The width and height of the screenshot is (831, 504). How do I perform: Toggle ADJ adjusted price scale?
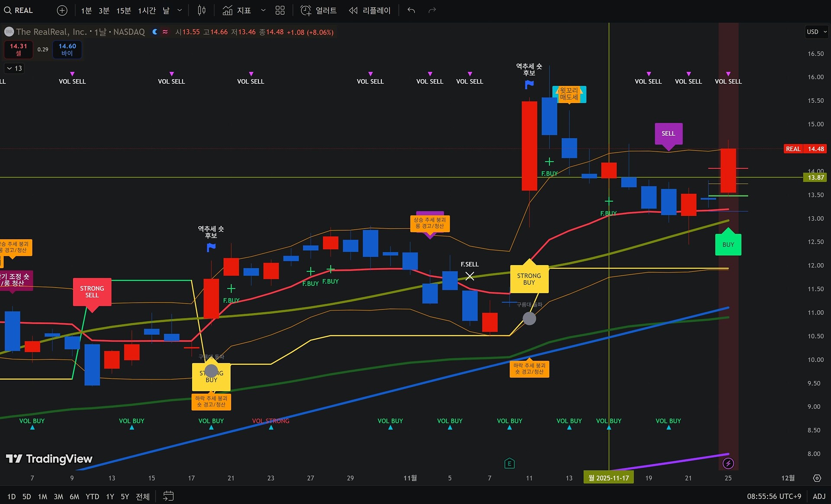click(x=819, y=496)
